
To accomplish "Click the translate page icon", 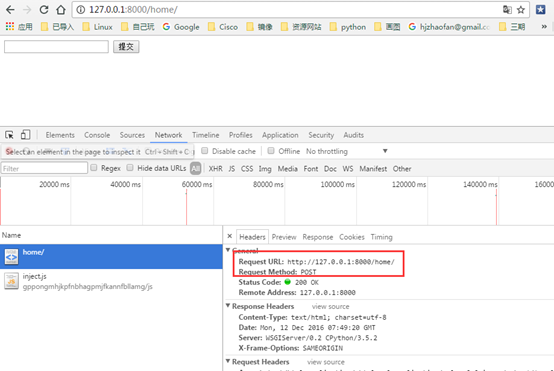I will pos(507,10).
